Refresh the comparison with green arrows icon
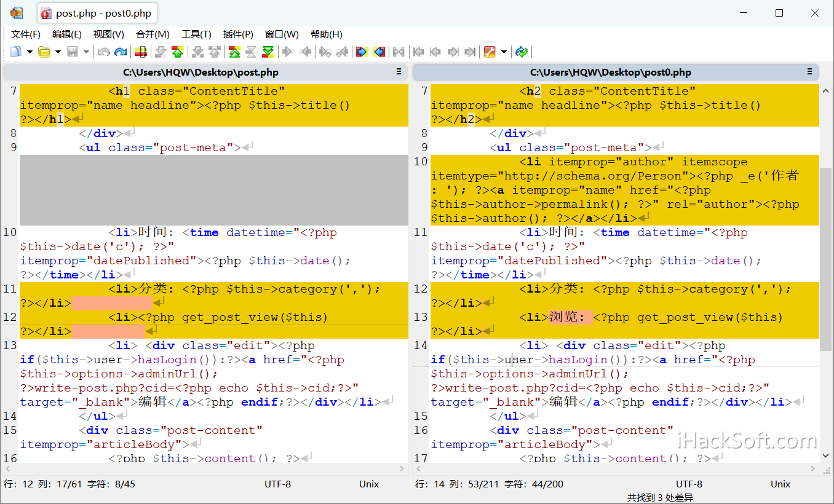 [522, 52]
